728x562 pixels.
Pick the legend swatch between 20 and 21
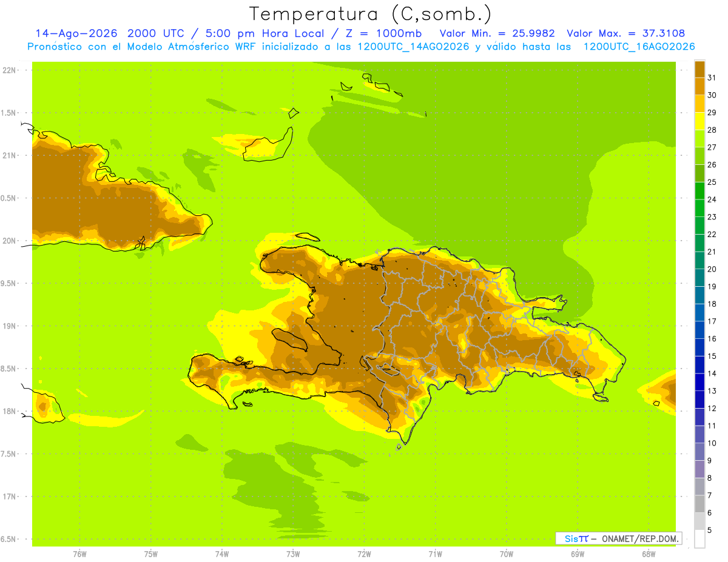(699, 260)
